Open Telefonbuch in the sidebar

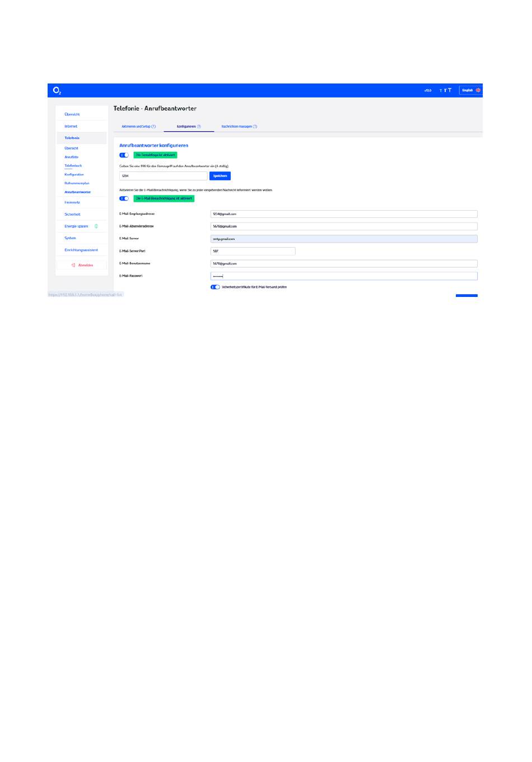click(x=73, y=166)
